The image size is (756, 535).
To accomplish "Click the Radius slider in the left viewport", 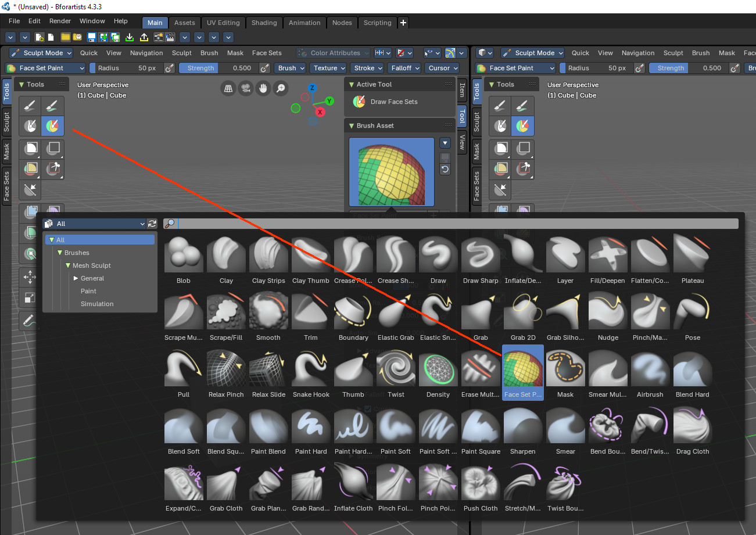I will coord(126,68).
